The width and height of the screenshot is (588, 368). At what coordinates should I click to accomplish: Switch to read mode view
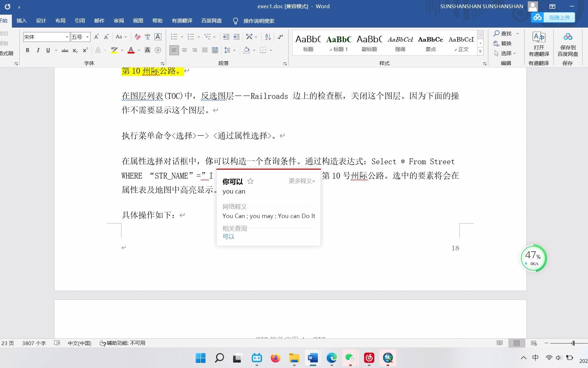(x=500, y=343)
